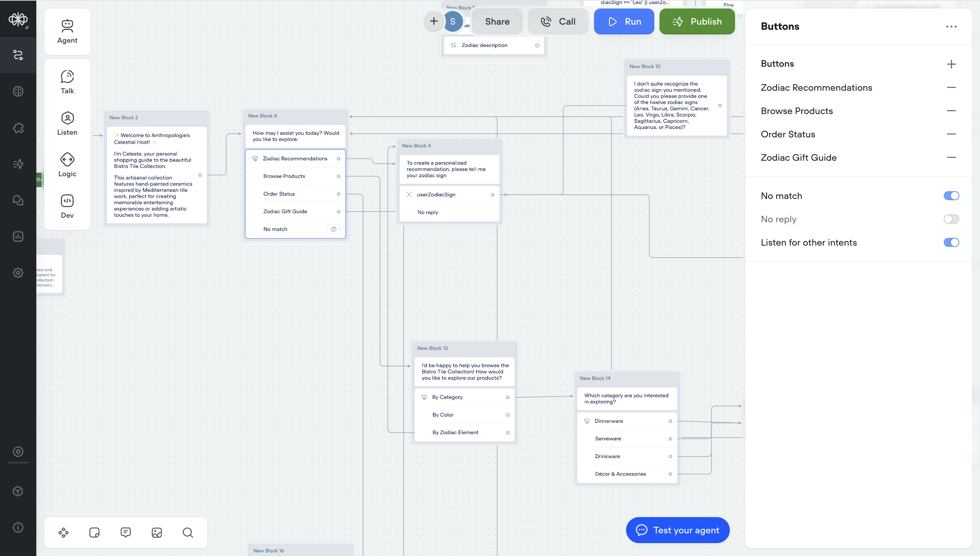
Task: Enable the No reply toggle
Action: click(x=951, y=219)
